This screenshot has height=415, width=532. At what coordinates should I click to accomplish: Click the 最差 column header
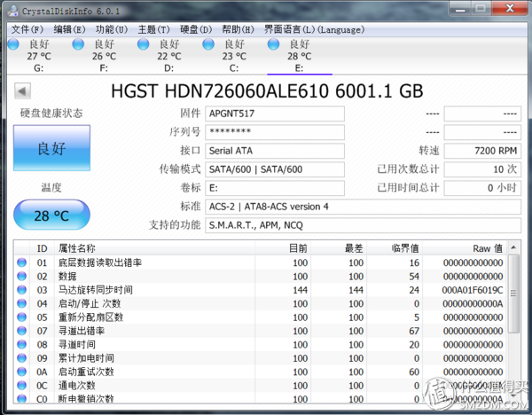pyautogui.click(x=339, y=248)
